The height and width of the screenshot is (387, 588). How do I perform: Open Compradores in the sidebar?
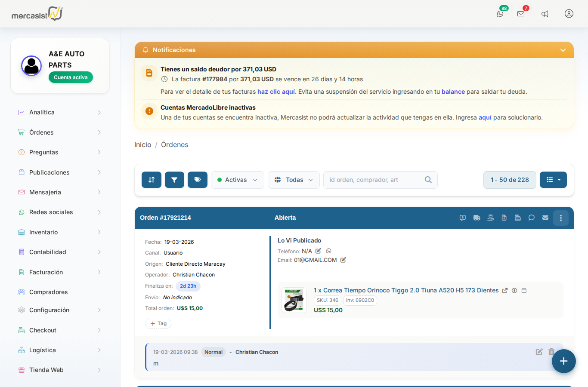point(48,292)
